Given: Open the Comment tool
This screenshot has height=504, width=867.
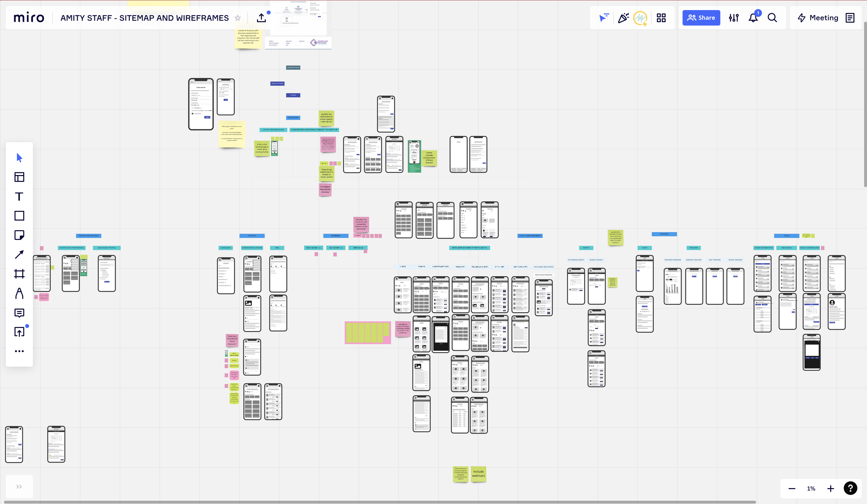Looking at the screenshot, I should (x=19, y=313).
